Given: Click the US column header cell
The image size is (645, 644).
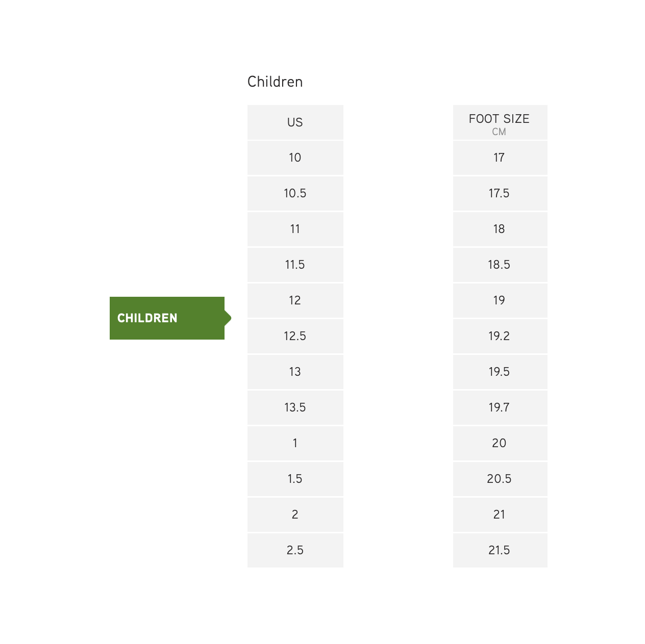Looking at the screenshot, I should coord(295,122).
